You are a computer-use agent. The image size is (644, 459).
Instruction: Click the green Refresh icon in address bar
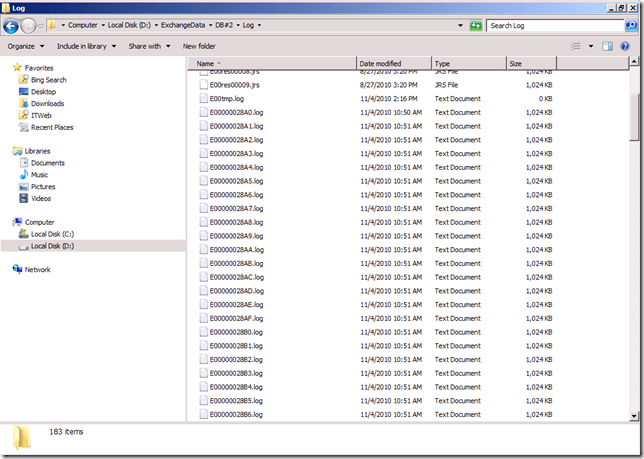tap(476, 25)
